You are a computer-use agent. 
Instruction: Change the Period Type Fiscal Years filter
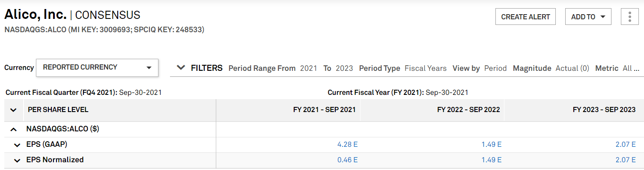[x=426, y=68]
